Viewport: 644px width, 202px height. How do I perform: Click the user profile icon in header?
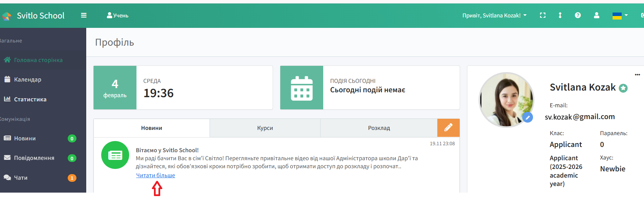click(597, 15)
